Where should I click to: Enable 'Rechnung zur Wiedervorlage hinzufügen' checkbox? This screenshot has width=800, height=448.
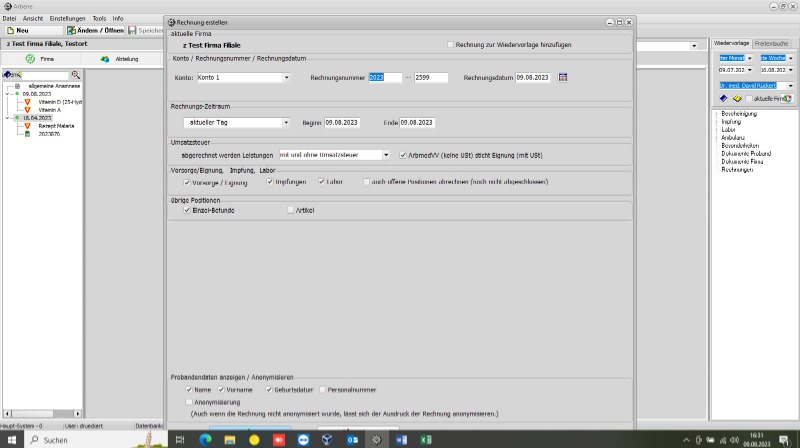coord(450,45)
